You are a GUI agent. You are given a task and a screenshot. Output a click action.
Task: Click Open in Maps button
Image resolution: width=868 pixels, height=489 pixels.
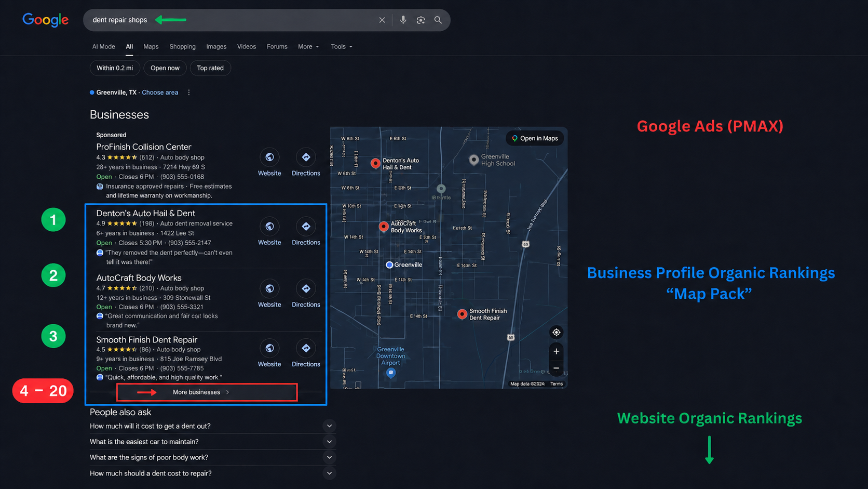[x=535, y=138]
